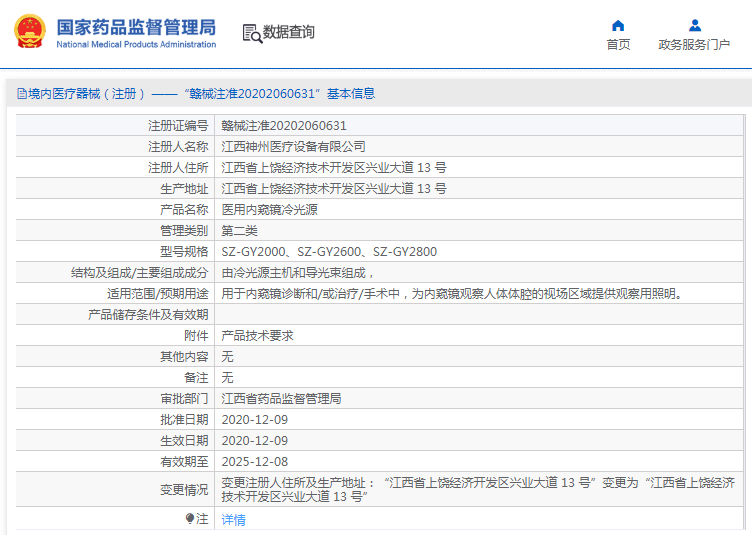
Task: Click the 生效日期 value 2020-12-09
Action: [x=255, y=441]
